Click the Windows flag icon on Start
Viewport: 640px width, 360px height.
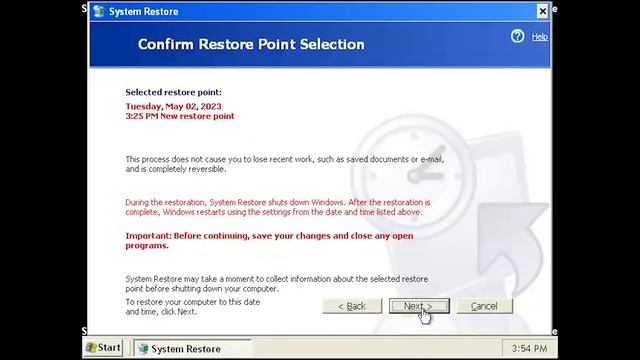point(91,348)
